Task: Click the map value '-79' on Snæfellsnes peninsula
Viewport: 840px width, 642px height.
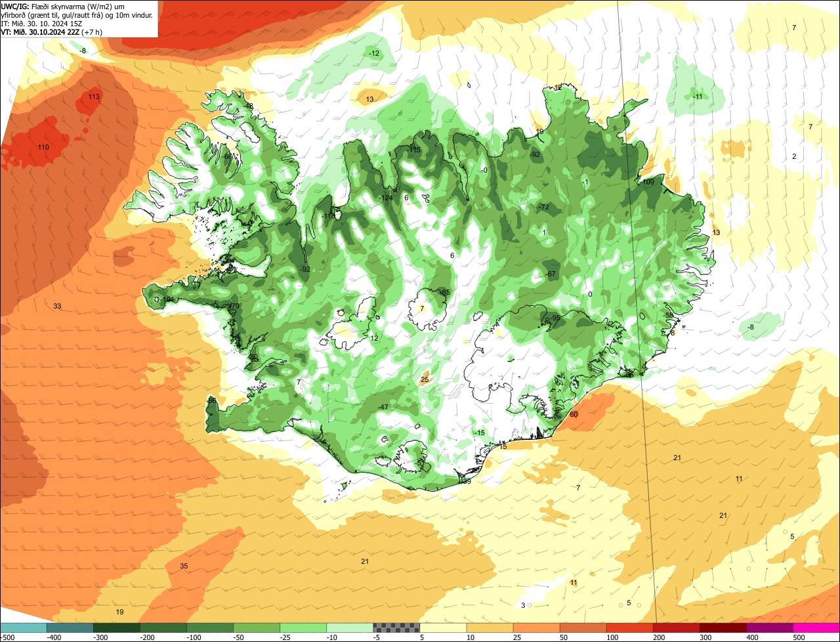Action: tap(234, 307)
